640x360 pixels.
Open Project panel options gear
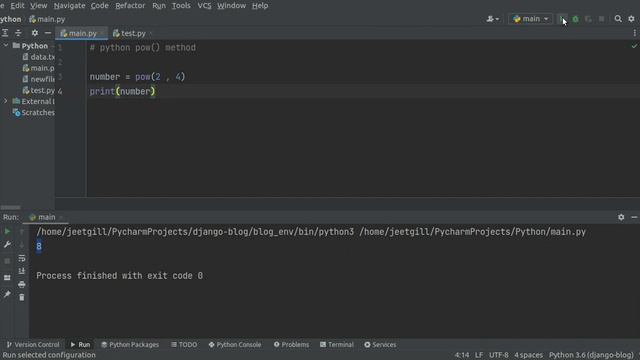tap(35, 33)
